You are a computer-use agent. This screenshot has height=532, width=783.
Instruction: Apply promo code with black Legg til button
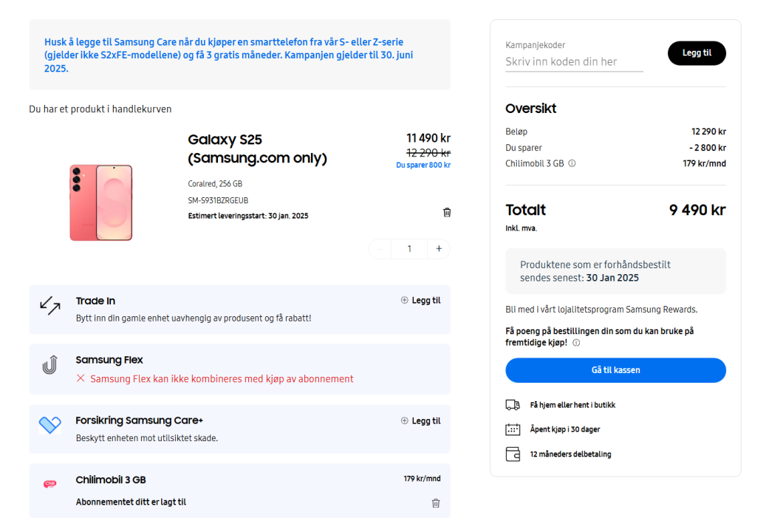(x=697, y=53)
